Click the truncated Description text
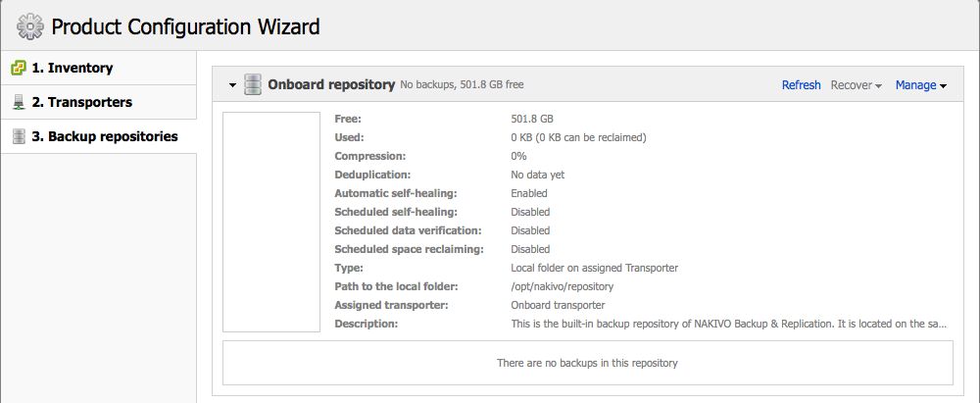 pos(729,324)
